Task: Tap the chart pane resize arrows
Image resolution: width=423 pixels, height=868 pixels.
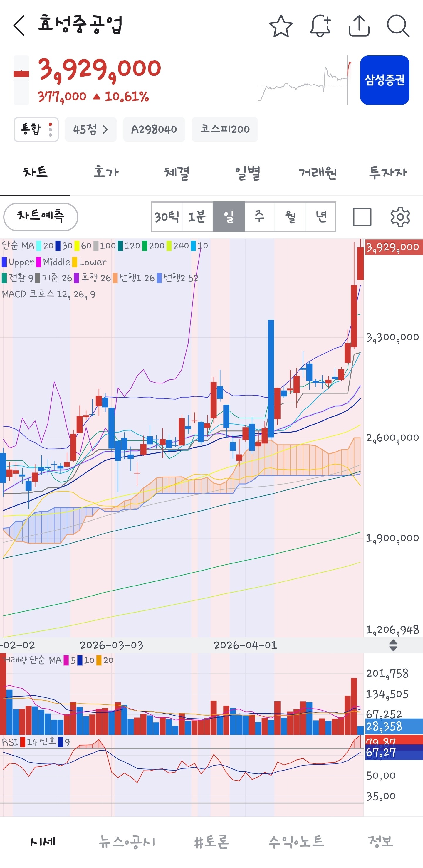Action: 393,646
